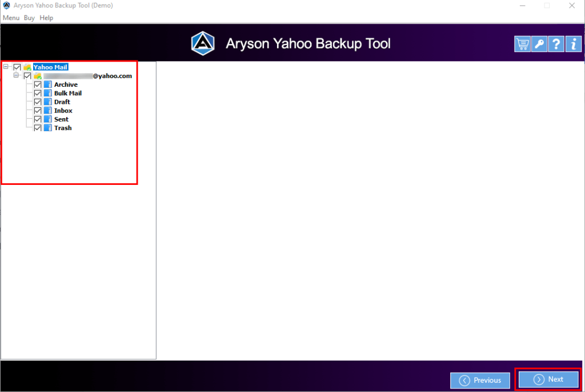Open the Menu menu
This screenshot has height=392, width=585.
(11, 18)
